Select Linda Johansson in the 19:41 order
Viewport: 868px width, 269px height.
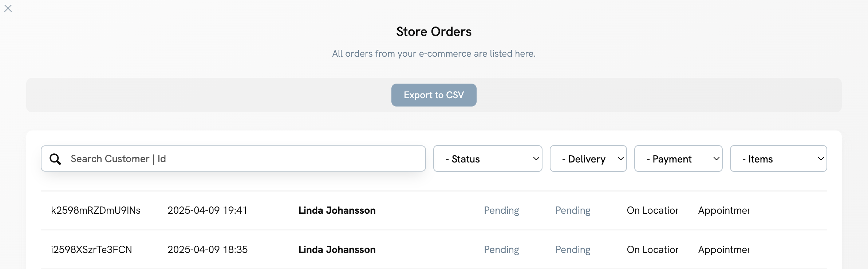click(x=337, y=210)
